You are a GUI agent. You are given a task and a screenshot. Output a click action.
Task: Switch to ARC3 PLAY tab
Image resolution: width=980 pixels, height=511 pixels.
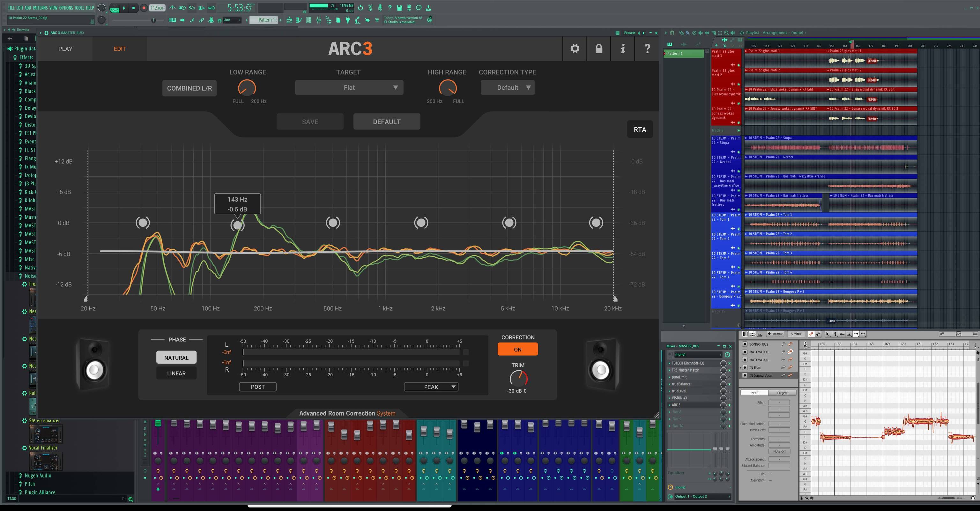[x=65, y=49]
